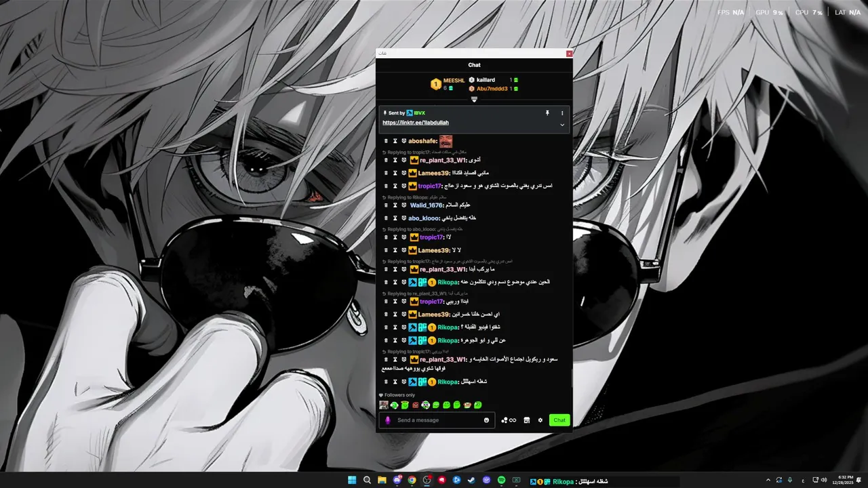Send the message with the green Chat button

(559, 420)
